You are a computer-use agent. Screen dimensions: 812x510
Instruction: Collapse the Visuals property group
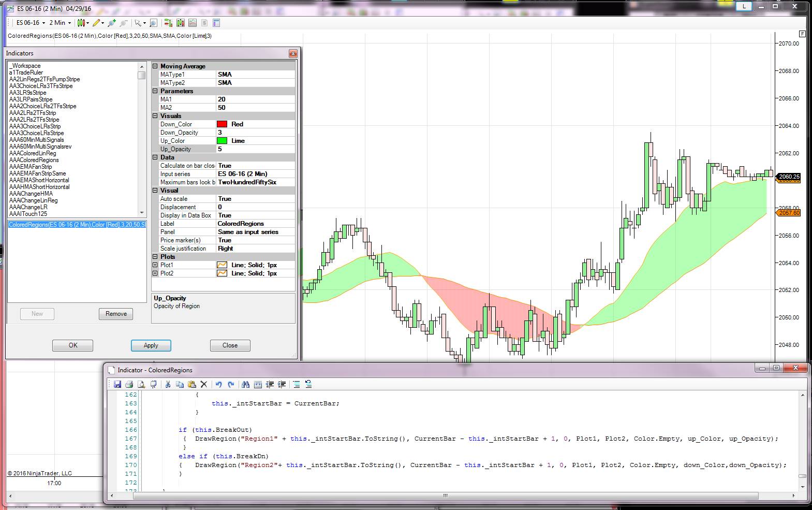(155, 116)
